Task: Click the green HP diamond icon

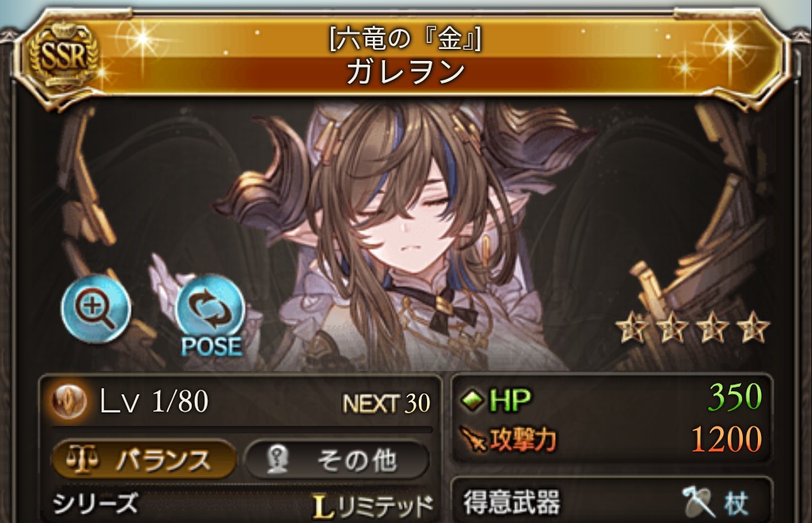Action: [471, 400]
